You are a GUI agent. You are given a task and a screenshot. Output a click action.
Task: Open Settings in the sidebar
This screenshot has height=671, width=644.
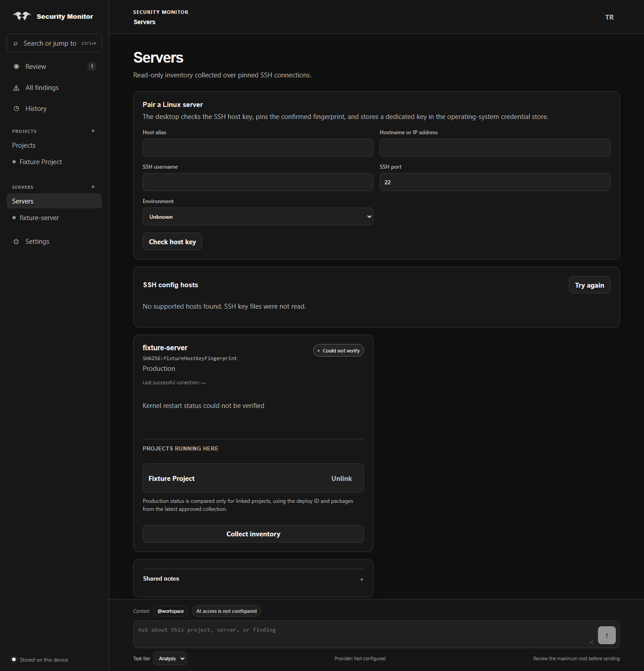(x=54, y=242)
